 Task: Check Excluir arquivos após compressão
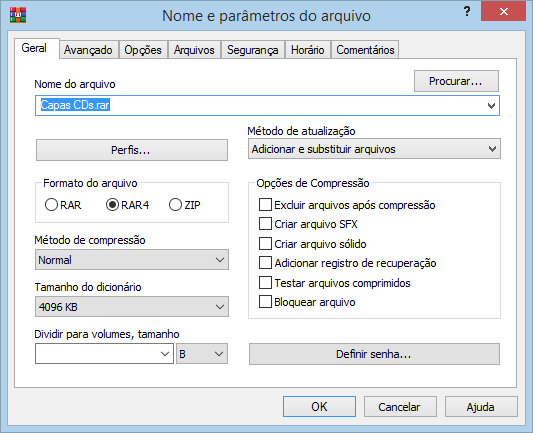click(x=265, y=205)
